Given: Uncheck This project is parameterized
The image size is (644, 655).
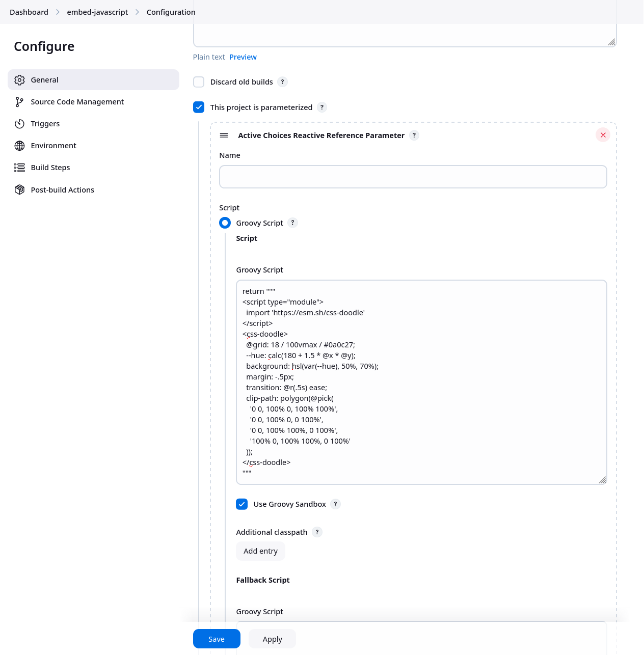Looking at the screenshot, I should pyautogui.click(x=199, y=107).
